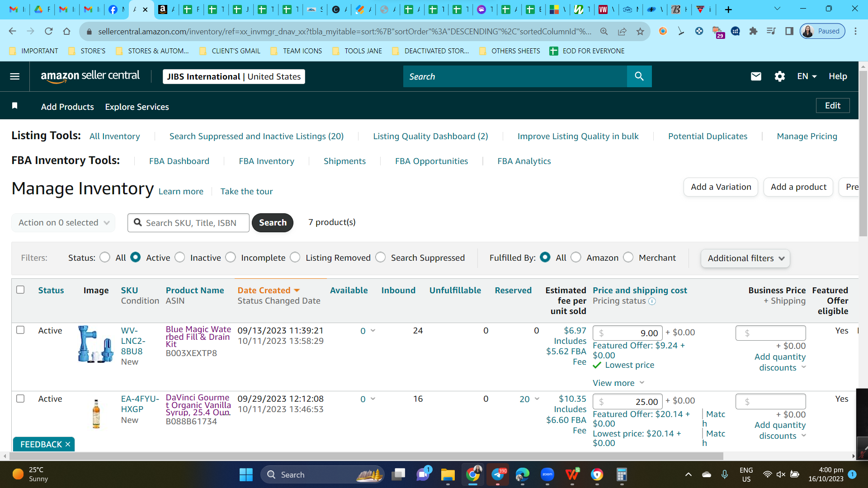
Task: Bookmark this page with the star icon
Action: (x=640, y=31)
